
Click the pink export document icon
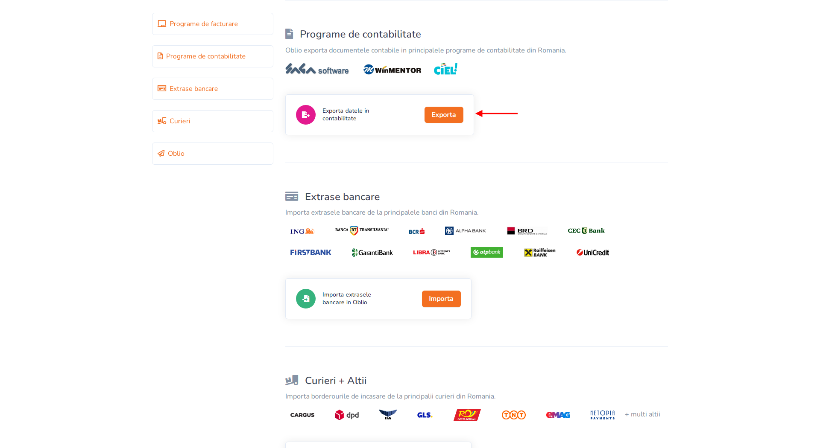[305, 114]
